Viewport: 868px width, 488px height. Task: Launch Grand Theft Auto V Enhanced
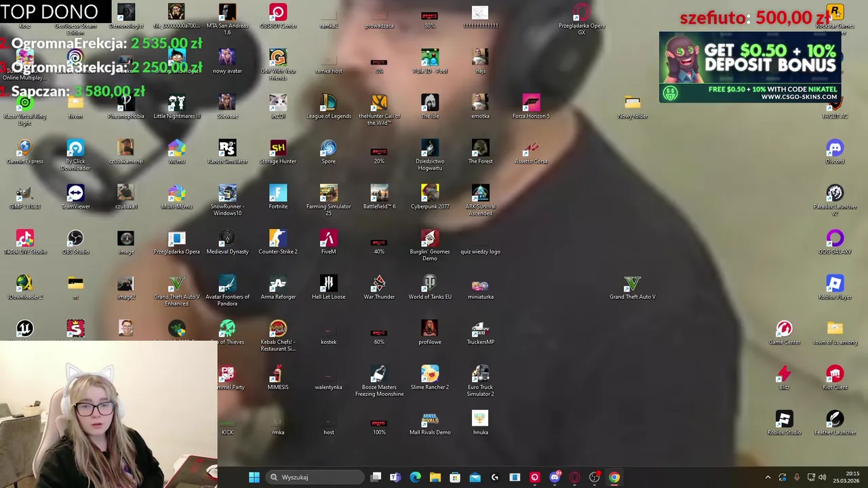pyautogui.click(x=176, y=290)
